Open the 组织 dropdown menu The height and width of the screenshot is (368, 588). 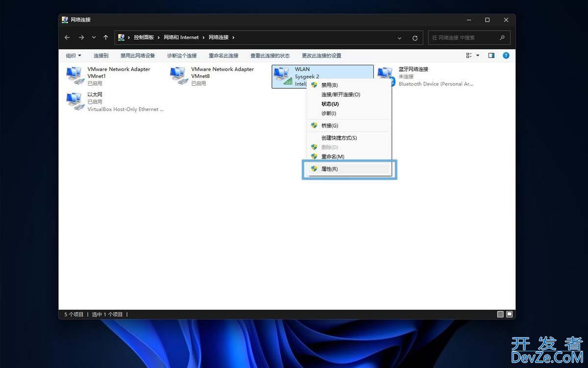[73, 56]
